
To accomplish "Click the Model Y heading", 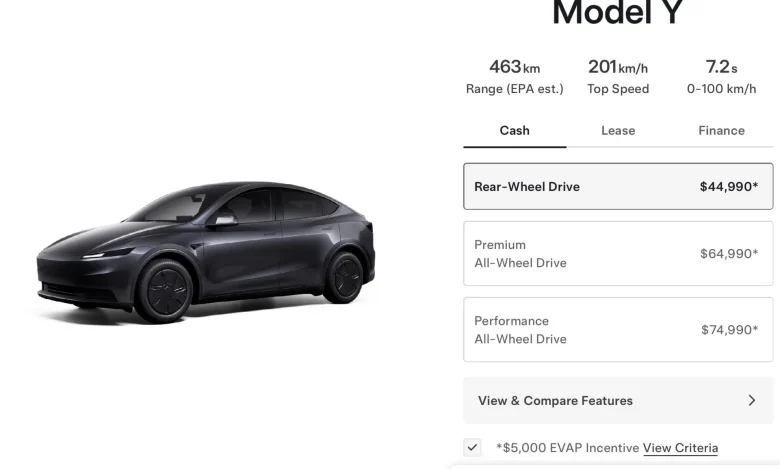I will pyautogui.click(x=617, y=13).
